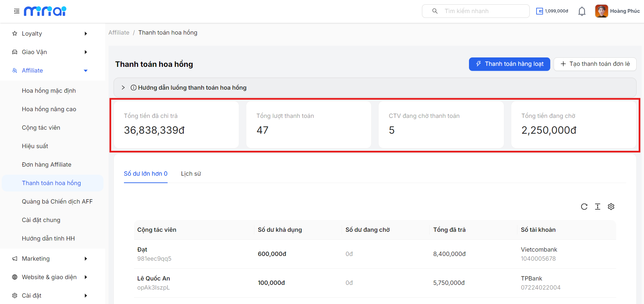Screen dimensions: 644x304
Task: Click the refresh table icon
Action: pyautogui.click(x=584, y=207)
